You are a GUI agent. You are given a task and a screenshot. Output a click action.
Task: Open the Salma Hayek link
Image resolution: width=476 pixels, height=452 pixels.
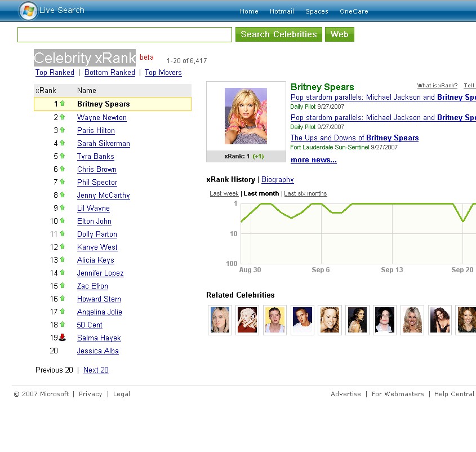pos(99,338)
